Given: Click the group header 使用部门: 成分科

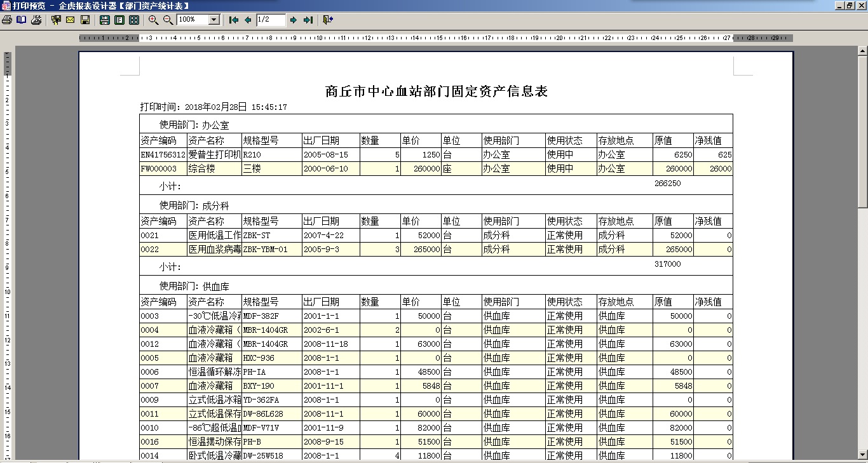Looking at the screenshot, I should pos(194,206).
